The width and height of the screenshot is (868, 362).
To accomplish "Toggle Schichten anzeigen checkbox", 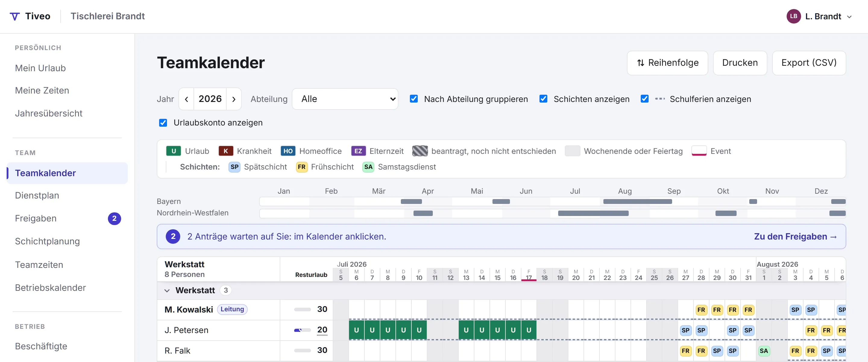I will (543, 99).
